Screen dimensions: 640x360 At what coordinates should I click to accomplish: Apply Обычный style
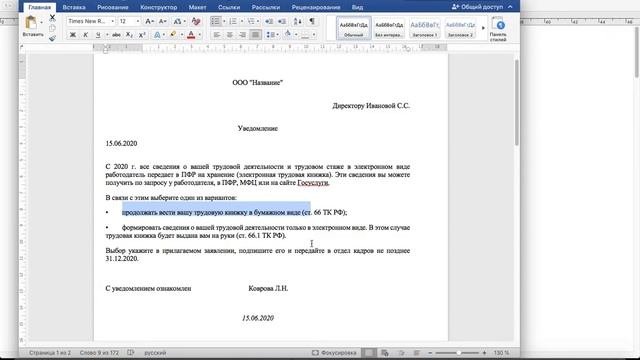354,29
